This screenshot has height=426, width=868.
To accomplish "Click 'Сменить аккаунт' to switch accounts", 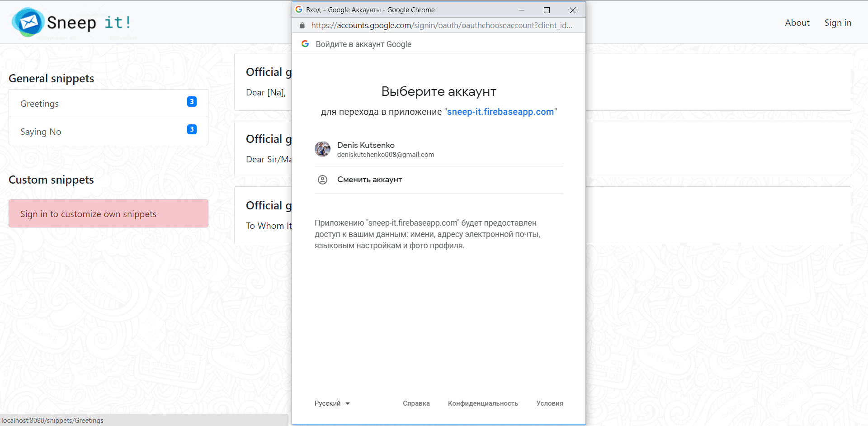I will 439,180.
